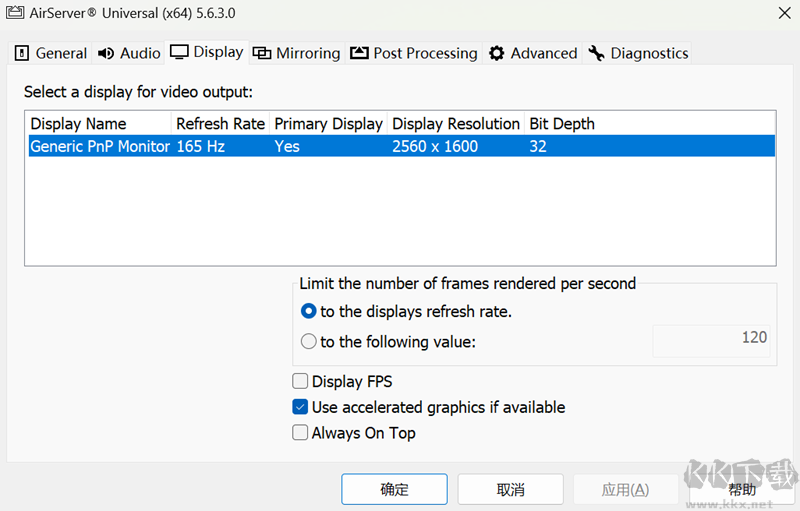The height and width of the screenshot is (511, 800).
Task: Click the General tab icon
Action: [x=22, y=53]
